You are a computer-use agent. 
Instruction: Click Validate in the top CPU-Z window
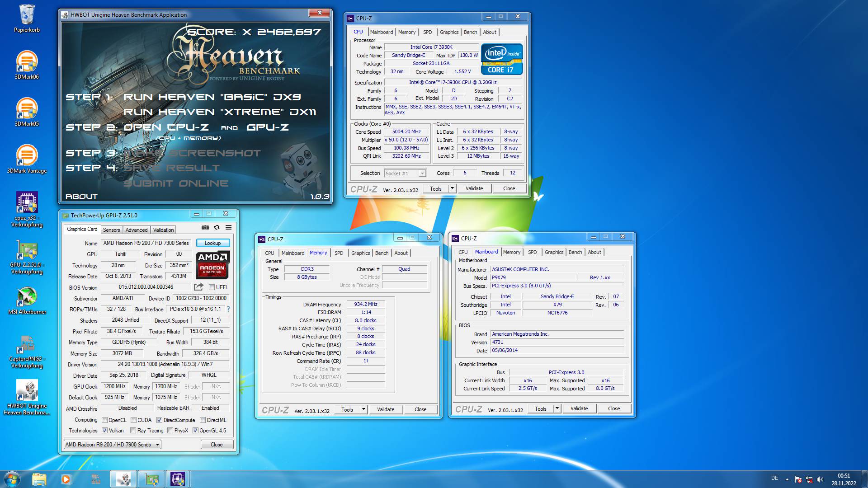click(474, 188)
